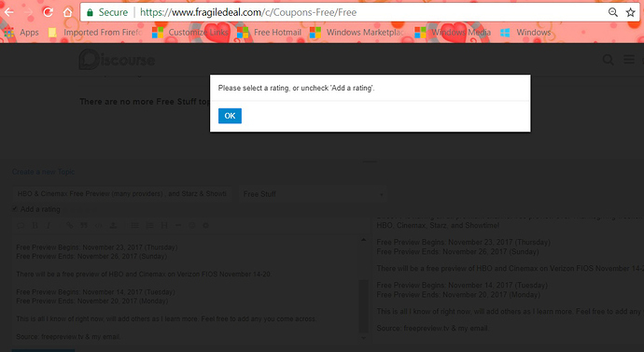Select Italic in the composer toolbar
The height and width of the screenshot is (352, 644).
click(49, 226)
